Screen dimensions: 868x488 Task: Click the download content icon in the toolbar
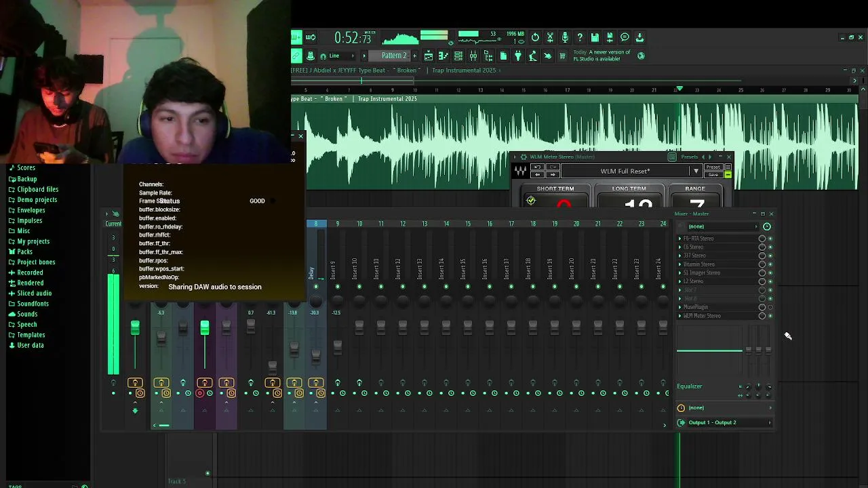click(639, 37)
